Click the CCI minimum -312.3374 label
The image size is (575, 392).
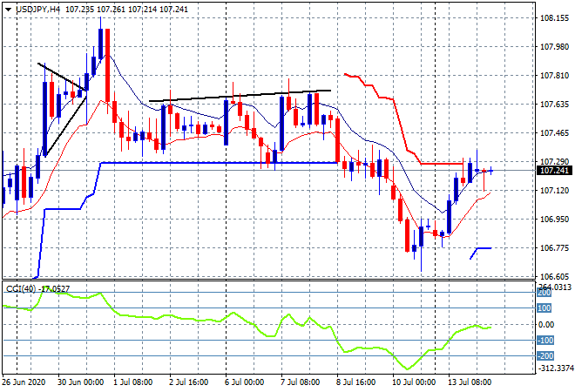tap(555, 368)
